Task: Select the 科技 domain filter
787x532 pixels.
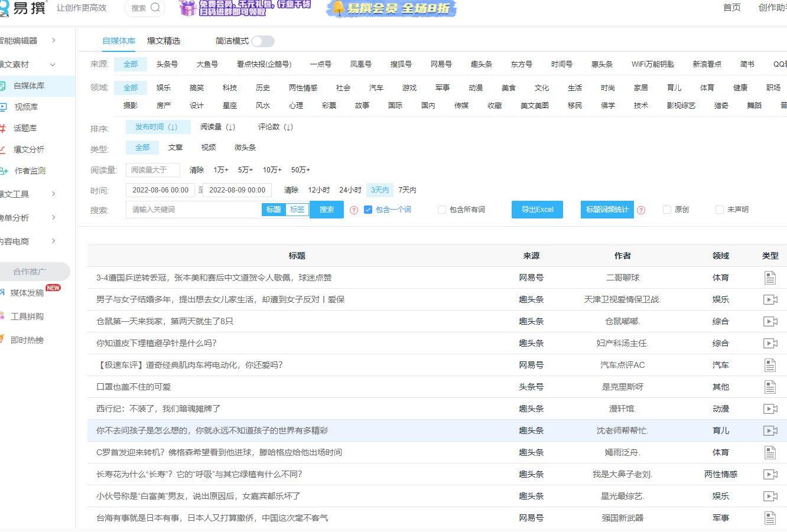Action: [x=230, y=87]
